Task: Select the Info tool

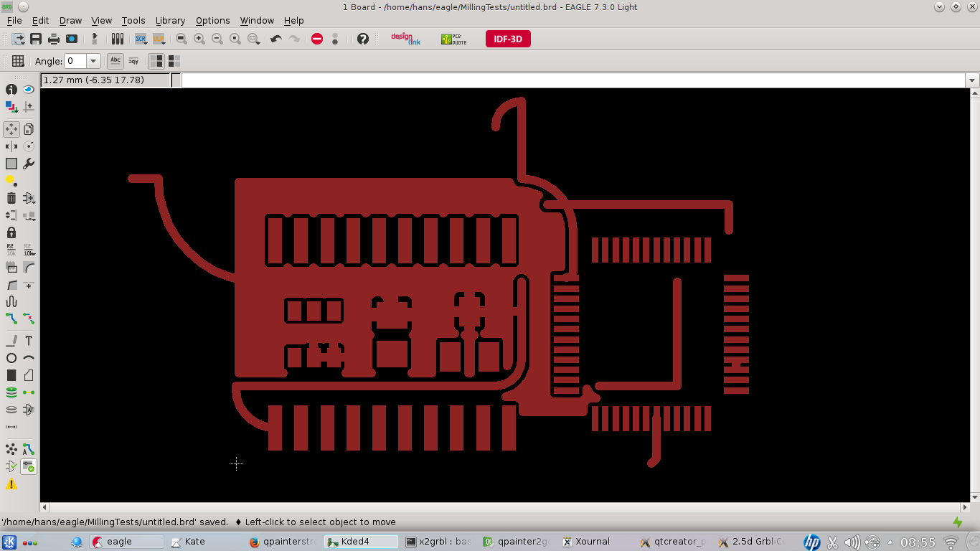Action: pyautogui.click(x=11, y=90)
